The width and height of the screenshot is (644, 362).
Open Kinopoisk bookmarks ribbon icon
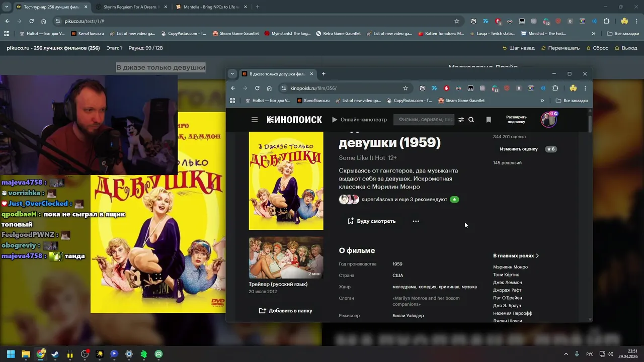click(x=489, y=120)
